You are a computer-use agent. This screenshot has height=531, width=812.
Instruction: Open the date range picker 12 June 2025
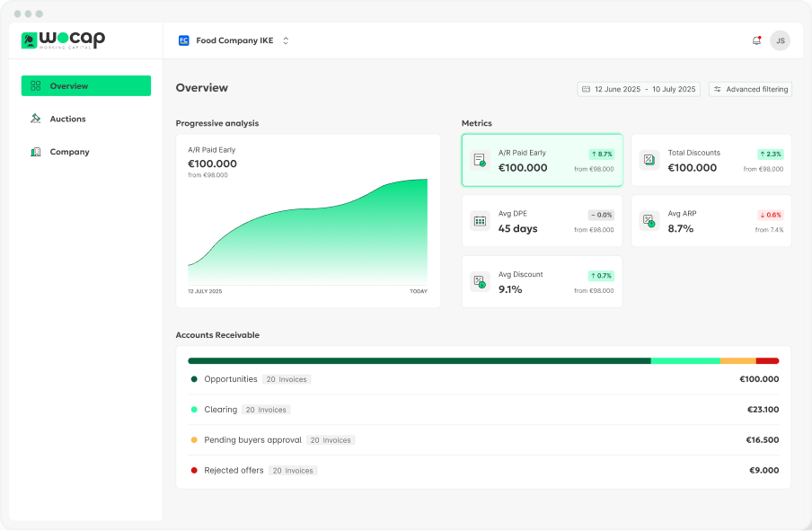pos(639,89)
